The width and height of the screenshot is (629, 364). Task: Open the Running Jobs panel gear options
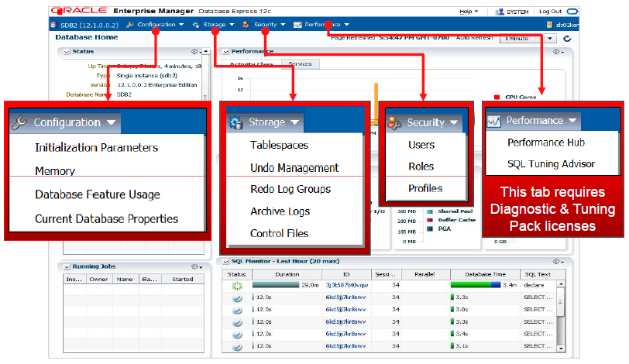tap(197, 266)
